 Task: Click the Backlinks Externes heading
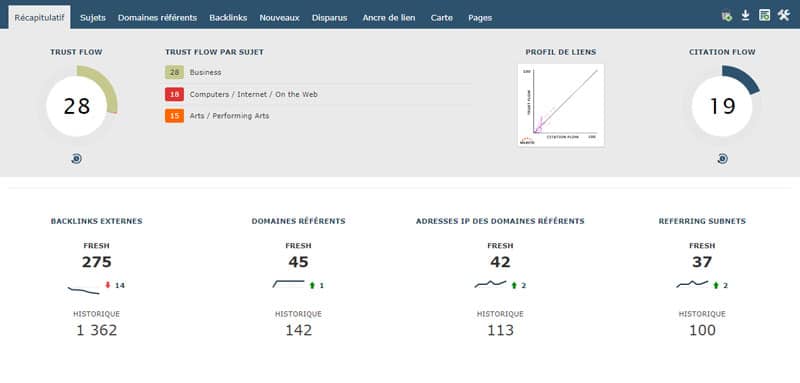point(96,221)
